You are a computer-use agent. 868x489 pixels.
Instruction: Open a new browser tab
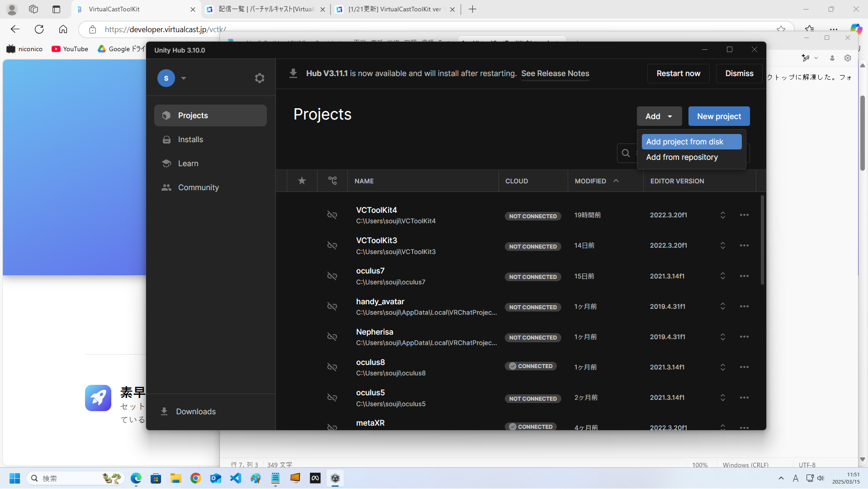point(472,9)
